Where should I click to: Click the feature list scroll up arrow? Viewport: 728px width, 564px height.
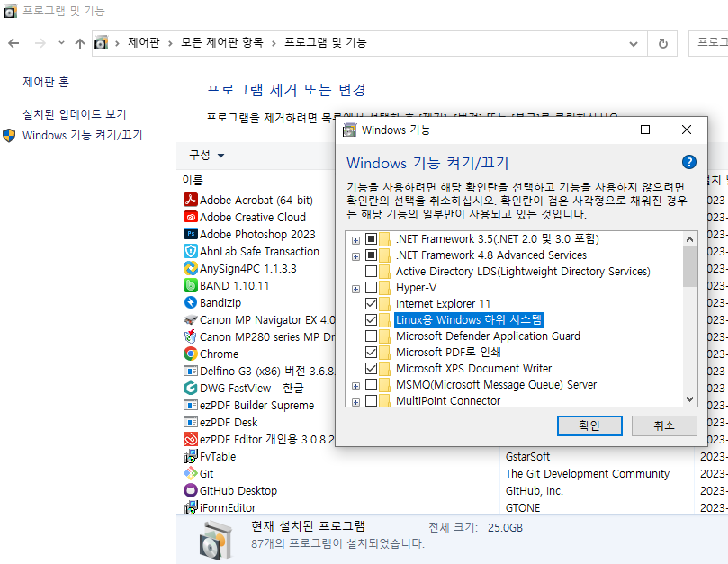point(689,239)
